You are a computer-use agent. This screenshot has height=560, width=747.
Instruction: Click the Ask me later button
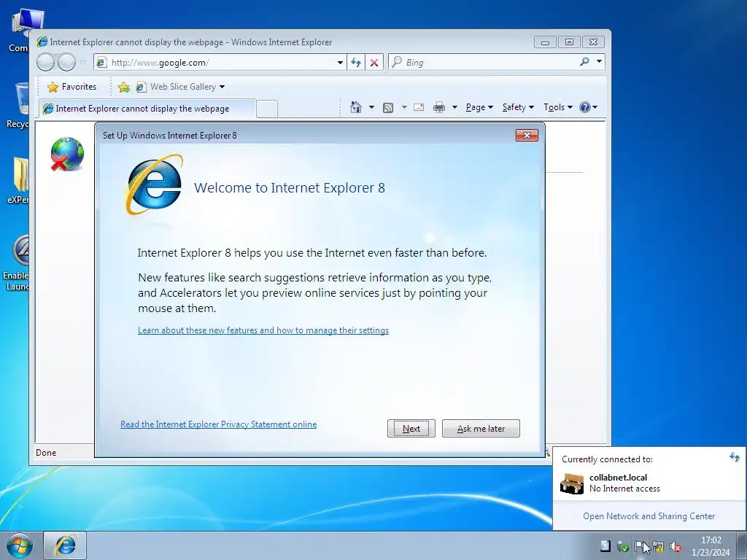(x=481, y=429)
